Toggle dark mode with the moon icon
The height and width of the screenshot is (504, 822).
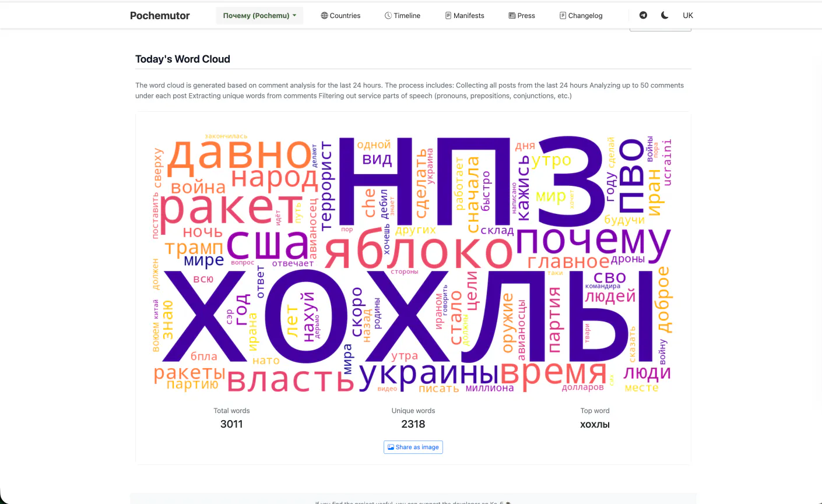click(x=665, y=15)
